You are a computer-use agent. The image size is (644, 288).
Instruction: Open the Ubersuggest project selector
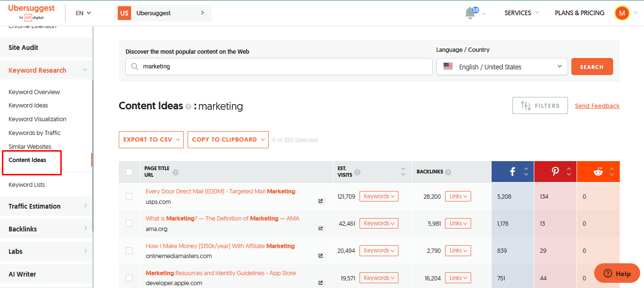tap(163, 13)
